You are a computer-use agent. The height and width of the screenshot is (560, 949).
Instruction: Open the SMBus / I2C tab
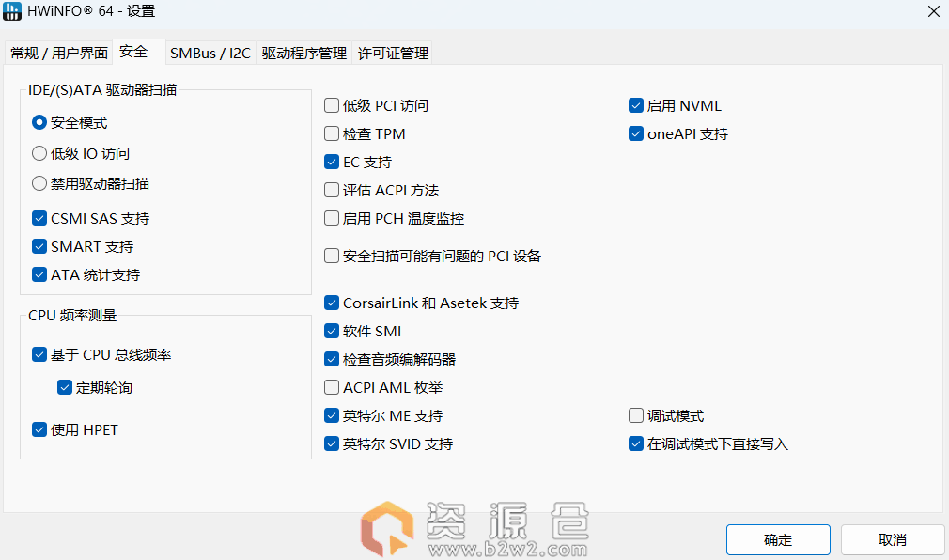[210, 54]
